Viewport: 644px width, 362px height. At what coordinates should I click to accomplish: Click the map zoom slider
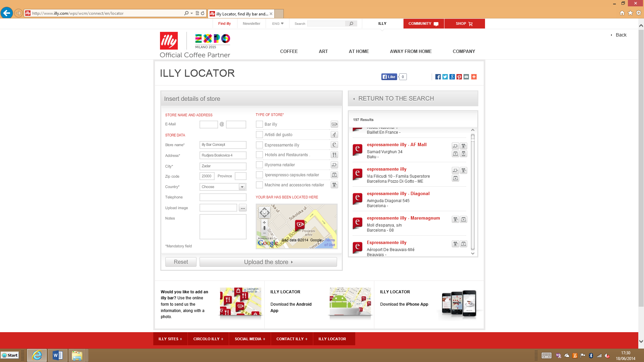tap(264, 228)
